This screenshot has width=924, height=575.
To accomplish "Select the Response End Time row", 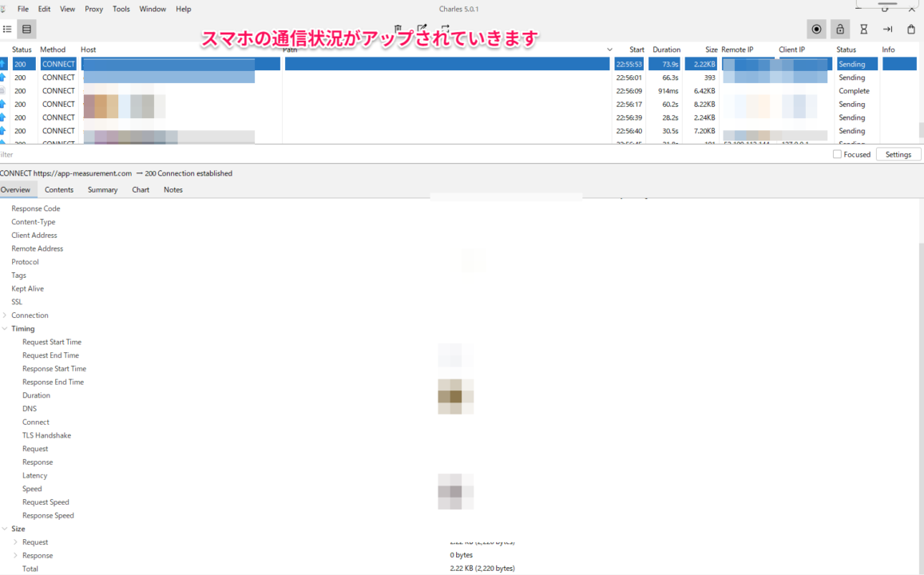I will point(460,382).
